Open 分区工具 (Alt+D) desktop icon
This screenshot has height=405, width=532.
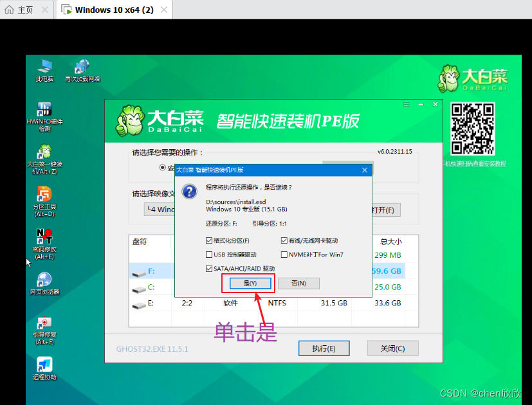pyautogui.click(x=44, y=201)
